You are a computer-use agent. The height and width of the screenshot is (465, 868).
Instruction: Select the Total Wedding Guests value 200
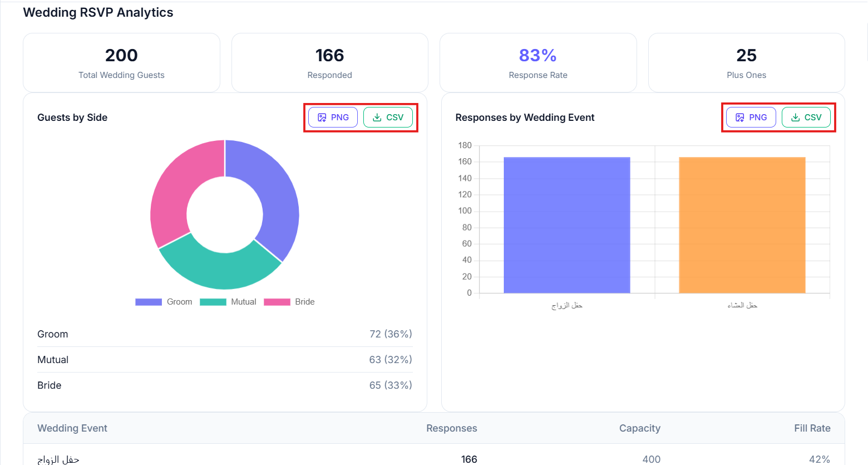coord(121,55)
